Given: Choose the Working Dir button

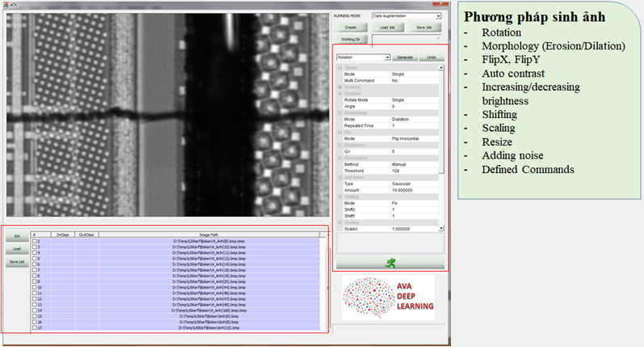Looking at the screenshot, I should pos(350,39).
